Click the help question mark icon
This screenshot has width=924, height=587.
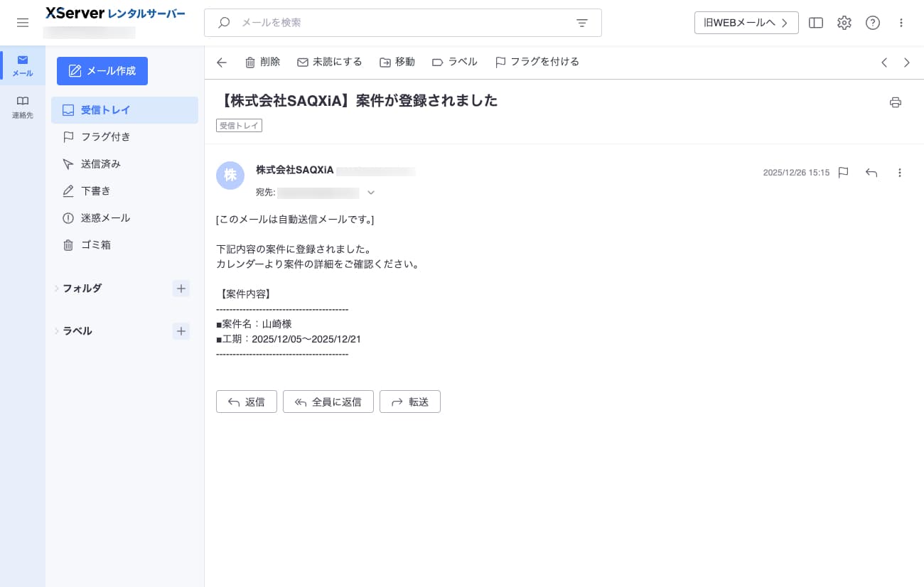[x=872, y=23]
